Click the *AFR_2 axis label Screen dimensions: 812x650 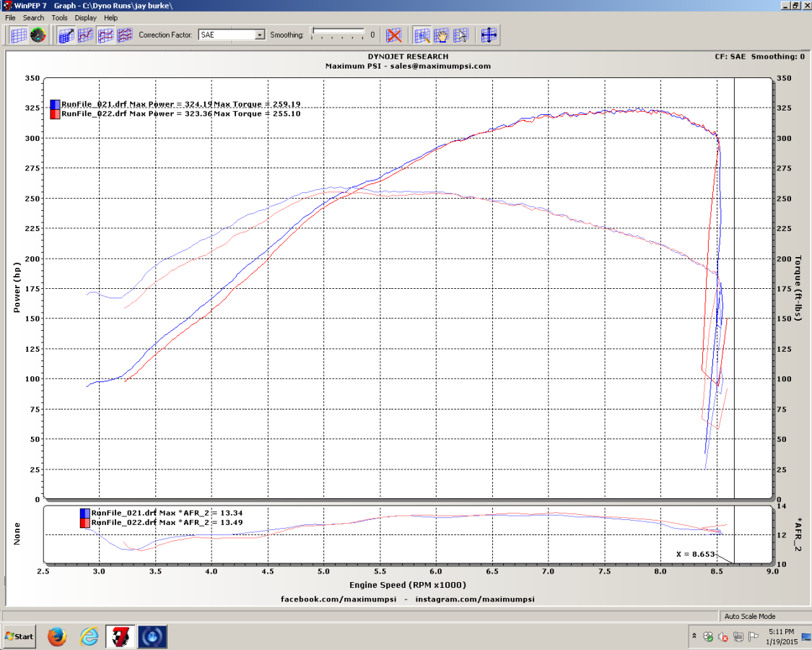798,534
